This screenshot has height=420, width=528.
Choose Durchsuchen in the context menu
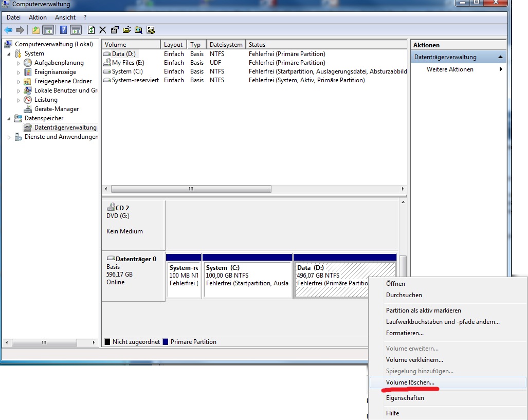[447, 295]
